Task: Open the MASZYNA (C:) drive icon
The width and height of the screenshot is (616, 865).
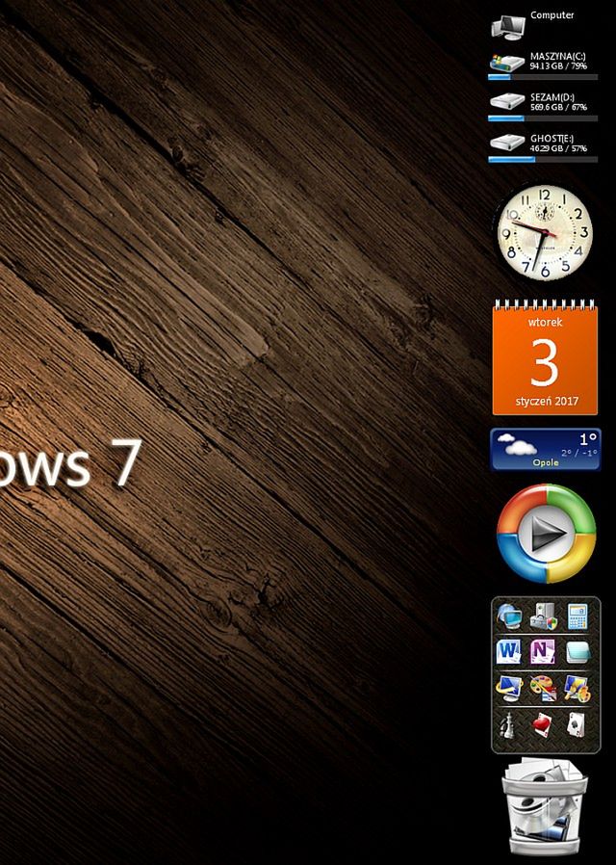Action: tap(507, 63)
